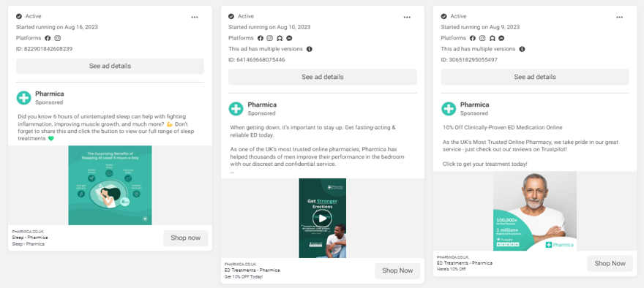Click Pharmica logo avatar on sleep ad
The image size is (644, 288).
[x=24, y=98]
